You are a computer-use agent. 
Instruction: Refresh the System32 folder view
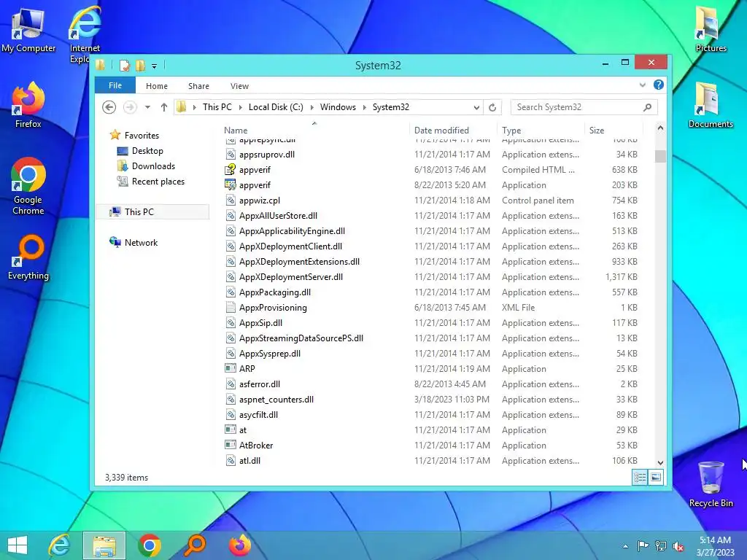click(492, 107)
